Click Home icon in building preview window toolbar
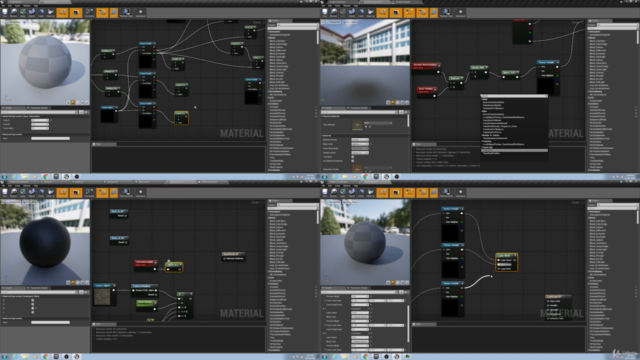The image size is (640, 360). [x=361, y=12]
